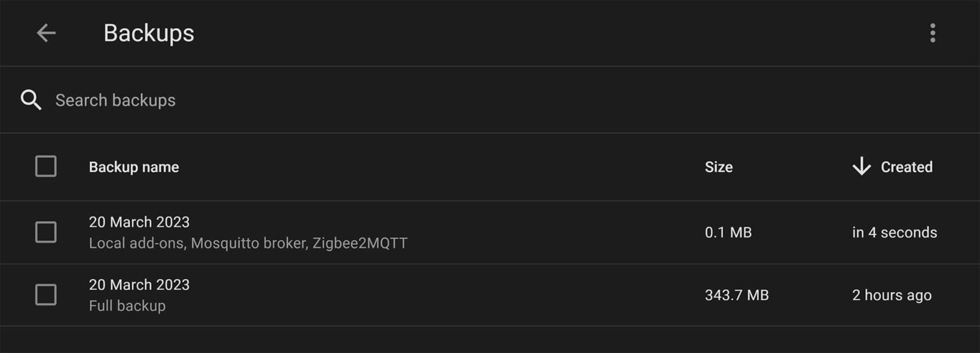Screen dimensions: 980x353
Task: Click the date title above Local add-ons
Action: (x=139, y=222)
